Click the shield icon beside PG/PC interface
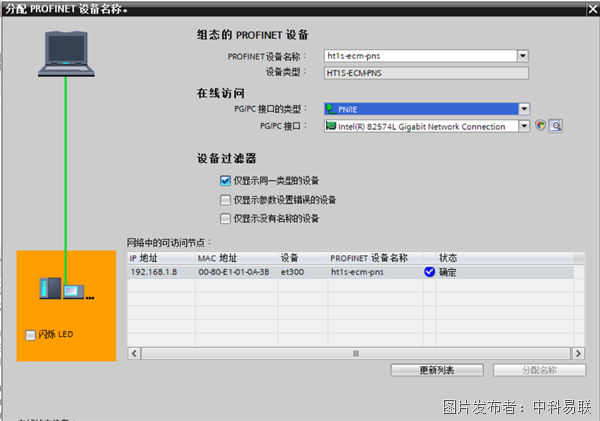Image resolution: width=600 pixels, height=421 pixels. tap(540, 126)
